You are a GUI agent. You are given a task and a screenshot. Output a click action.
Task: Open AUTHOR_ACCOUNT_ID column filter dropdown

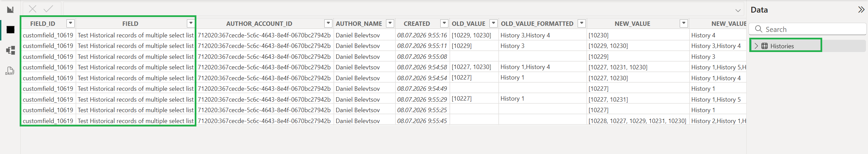tap(328, 23)
